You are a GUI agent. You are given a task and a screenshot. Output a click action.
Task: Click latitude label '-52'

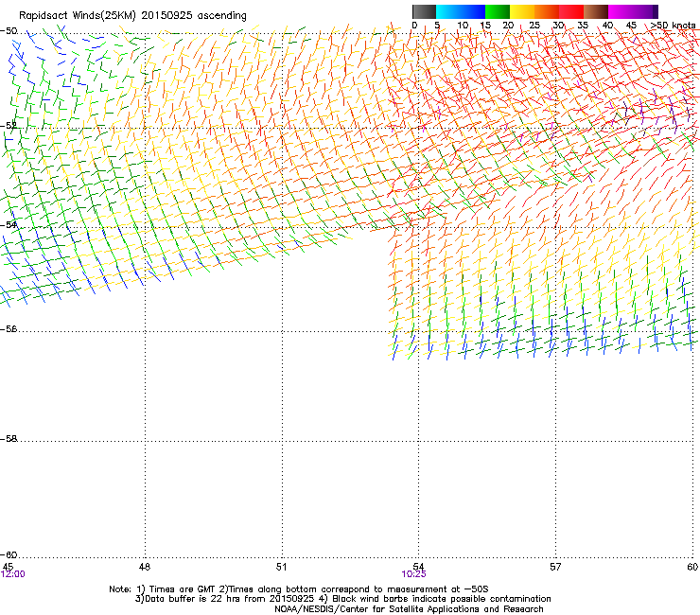pyautogui.click(x=9, y=126)
